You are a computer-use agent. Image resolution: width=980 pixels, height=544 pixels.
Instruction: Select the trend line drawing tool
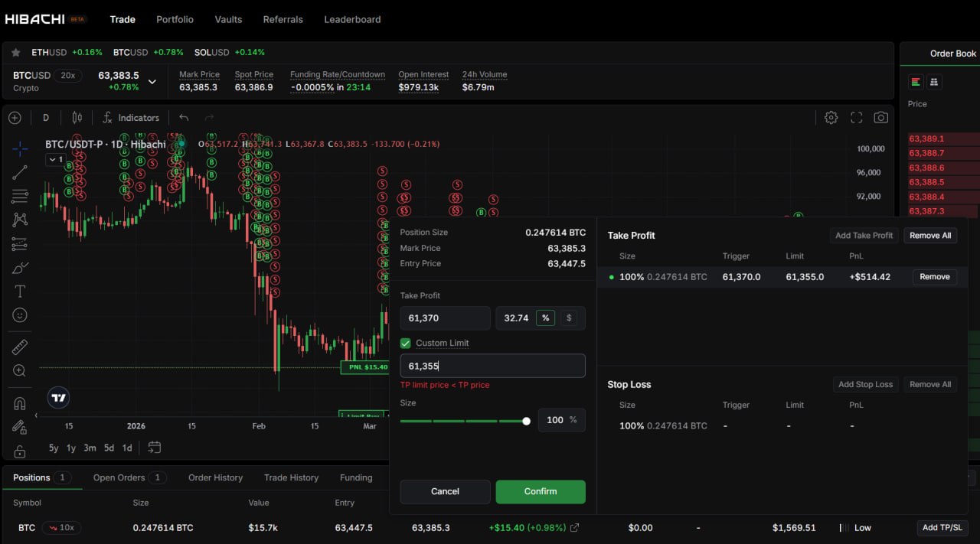pyautogui.click(x=20, y=172)
